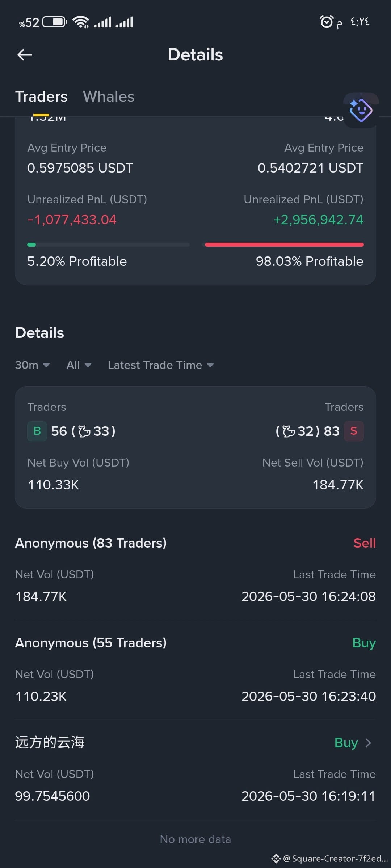Tap the green B buy badge

tap(37, 431)
